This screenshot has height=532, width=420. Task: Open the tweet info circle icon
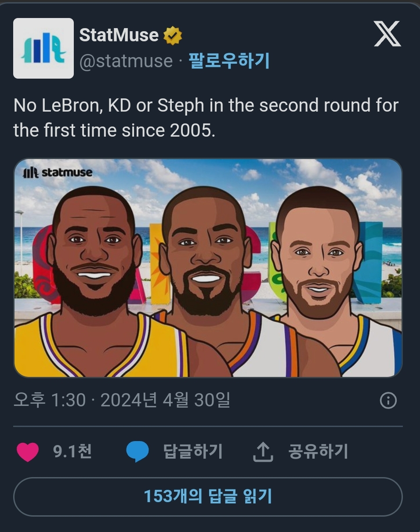point(388,401)
